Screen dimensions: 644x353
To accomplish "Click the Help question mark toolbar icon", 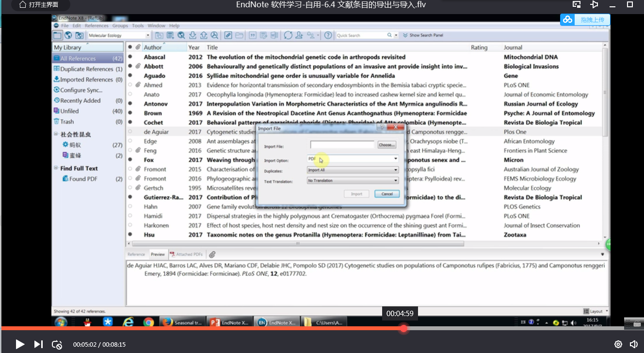I will click(x=328, y=35).
